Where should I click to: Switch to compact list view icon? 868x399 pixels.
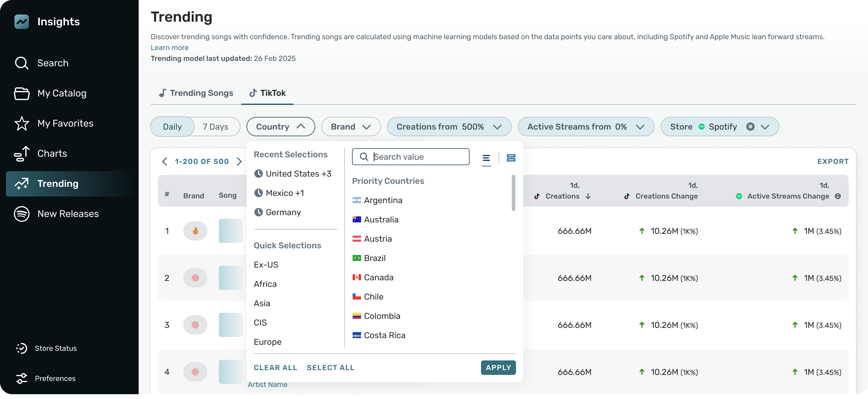(x=486, y=158)
